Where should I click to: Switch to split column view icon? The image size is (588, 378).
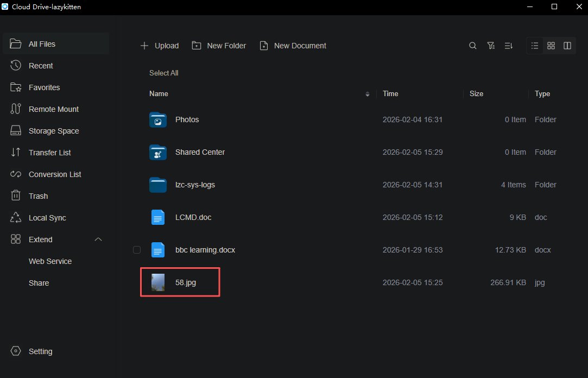pos(567,46)
